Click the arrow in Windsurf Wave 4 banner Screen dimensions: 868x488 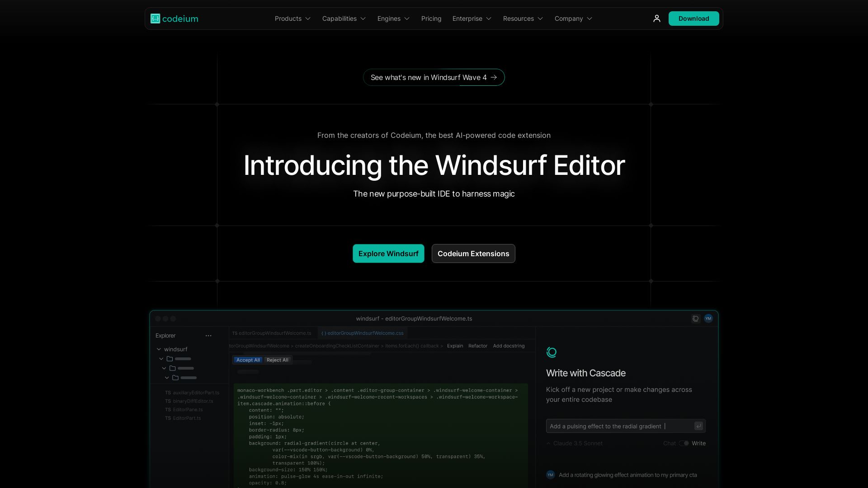(494, 77)
